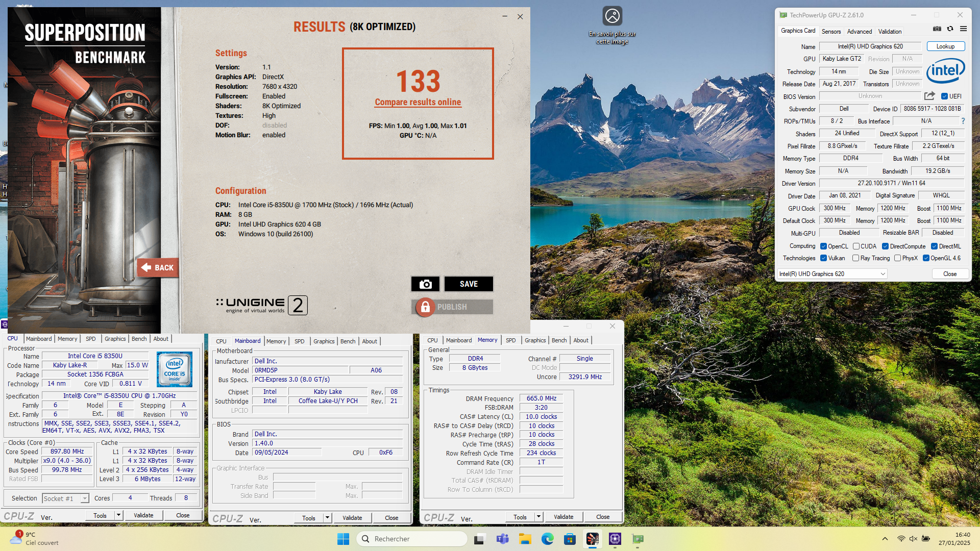Image resolution: width=980 pixels, height=551 pixels.
Task: Open the GPU selector dropdown in GPU-Z
Action: pyautogui.click(x=832, y=274)
